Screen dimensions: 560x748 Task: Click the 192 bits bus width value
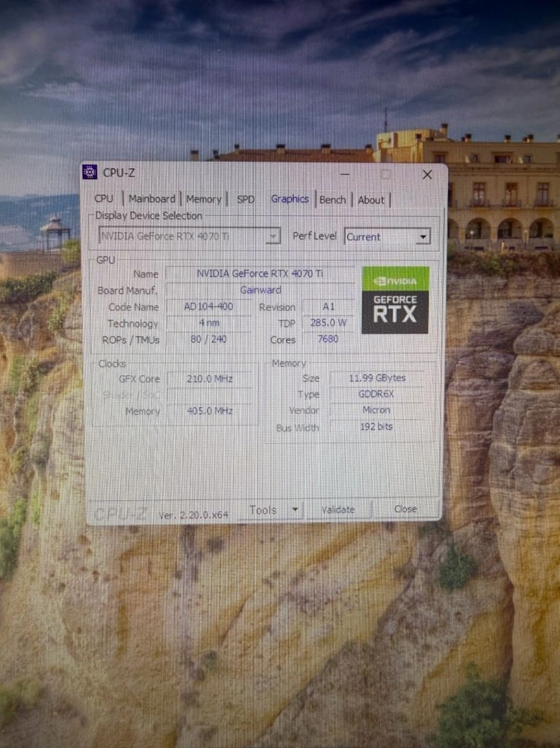[x=376, y=427]
